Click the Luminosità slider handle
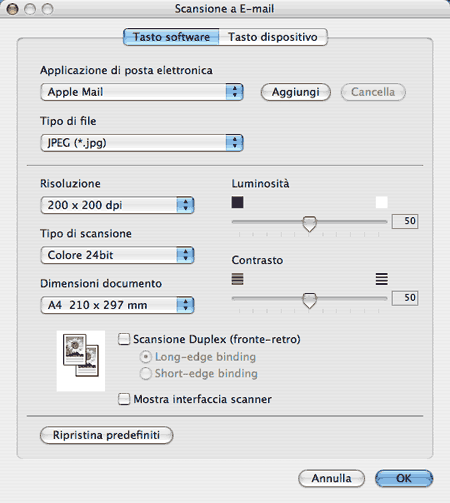This screenshot has width=450, height=503. coord(309,224)
